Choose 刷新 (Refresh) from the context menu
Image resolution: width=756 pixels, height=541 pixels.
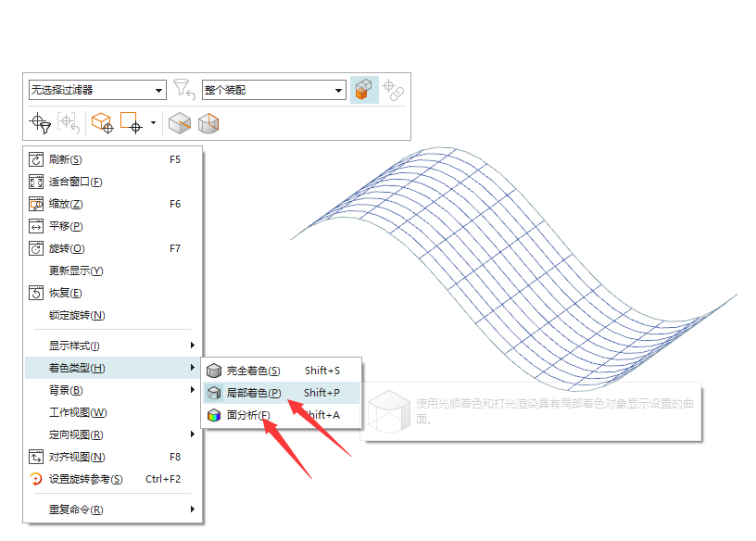pos(65,159)
